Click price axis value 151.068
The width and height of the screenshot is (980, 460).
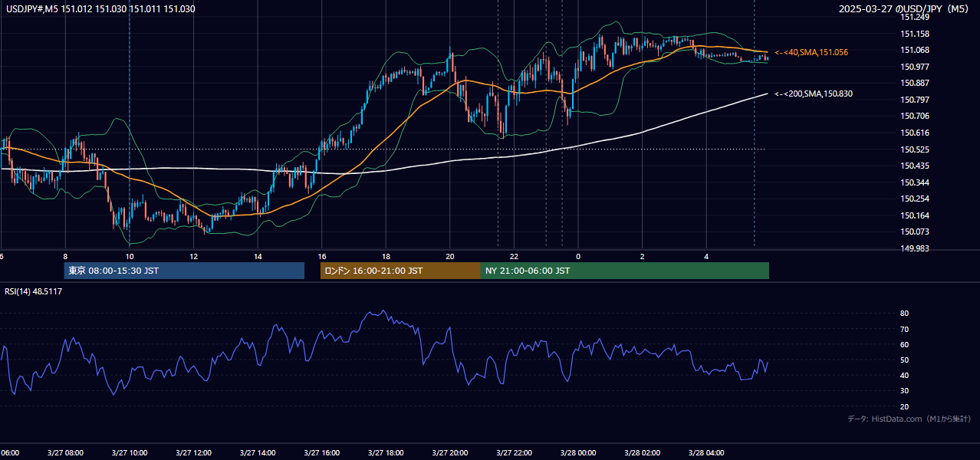[x=914, y=51]
